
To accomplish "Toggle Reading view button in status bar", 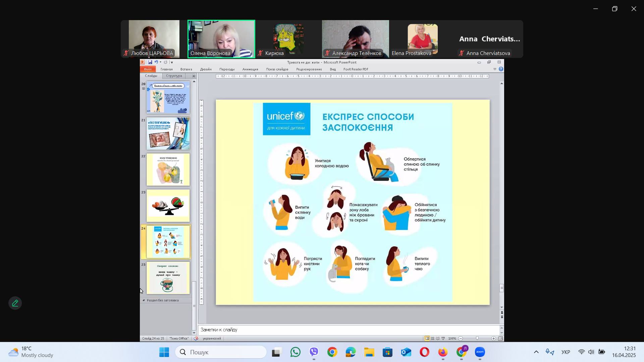I will pyautogui.click(x=438, y=339).
